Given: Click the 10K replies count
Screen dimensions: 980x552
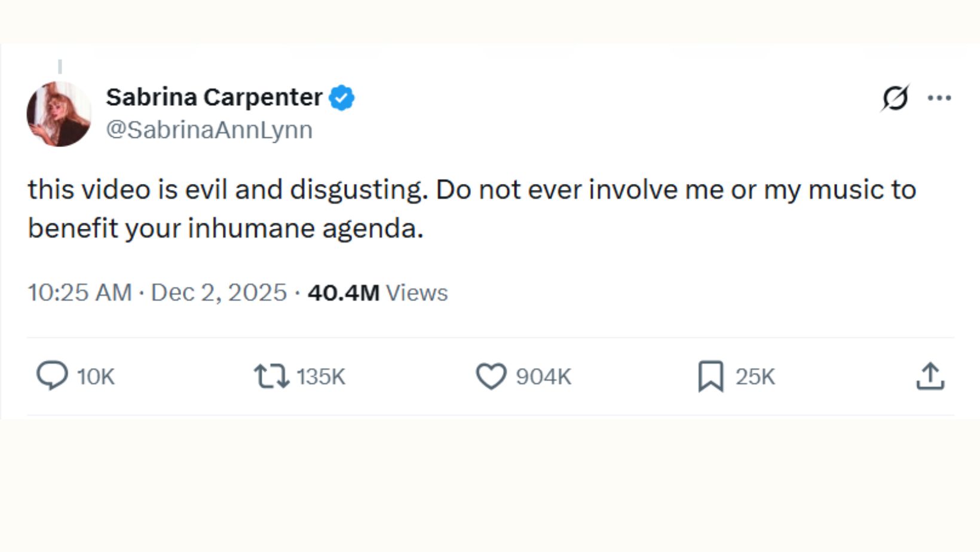Looking at the screenshot, I should (96, 377).
